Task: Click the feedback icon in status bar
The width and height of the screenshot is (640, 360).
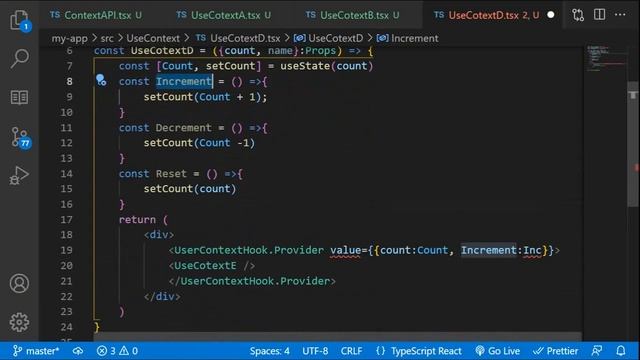Action: (x=597, y=351)
